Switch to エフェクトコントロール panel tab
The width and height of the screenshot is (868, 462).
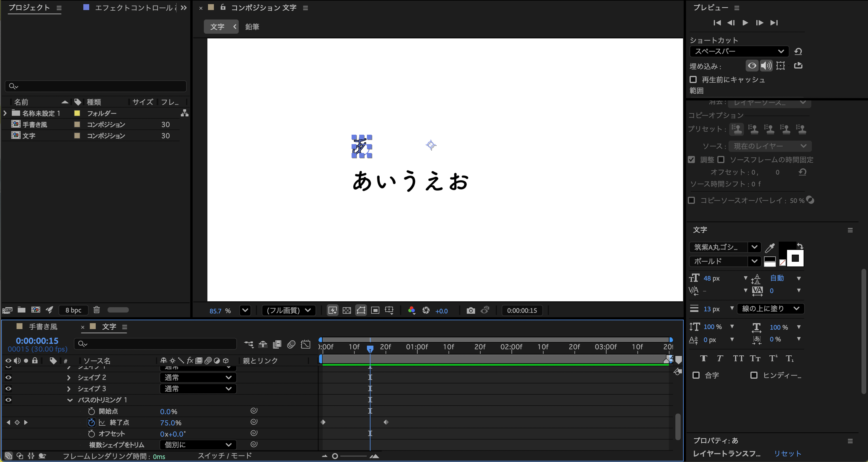pyautogui.click(x=134, y=8)
